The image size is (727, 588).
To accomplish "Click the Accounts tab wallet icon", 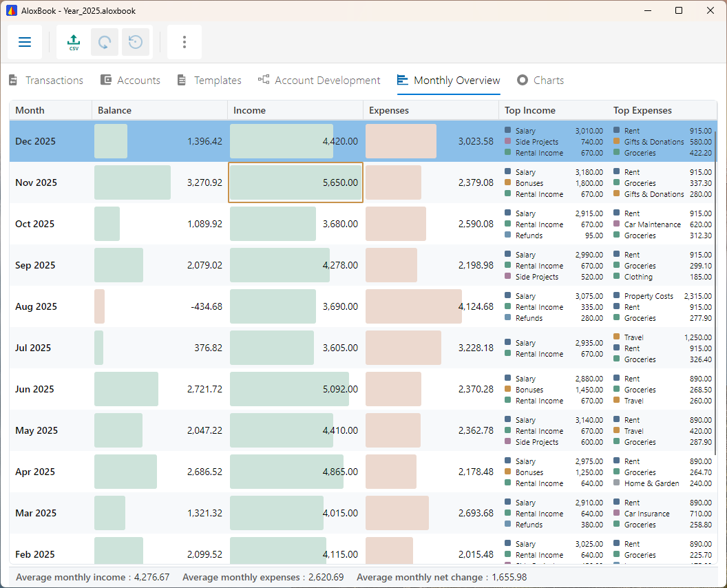I will click(x=106, y=80).
